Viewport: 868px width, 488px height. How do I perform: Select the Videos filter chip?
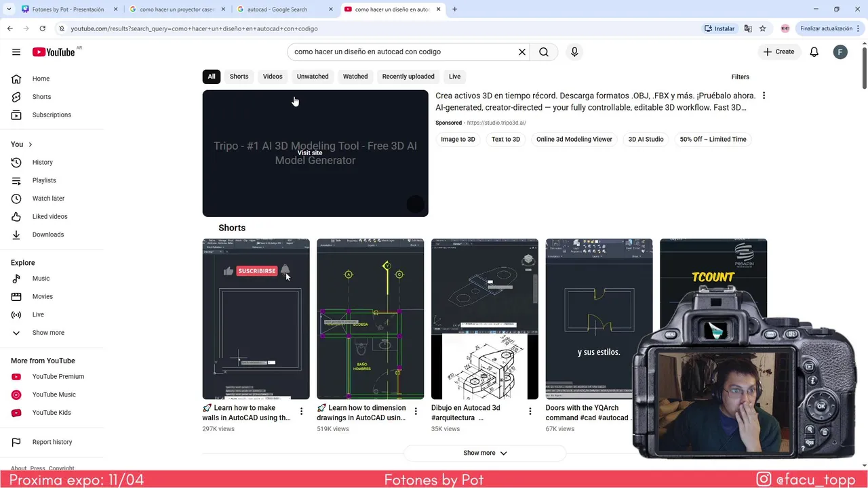[x=273, y=77]
